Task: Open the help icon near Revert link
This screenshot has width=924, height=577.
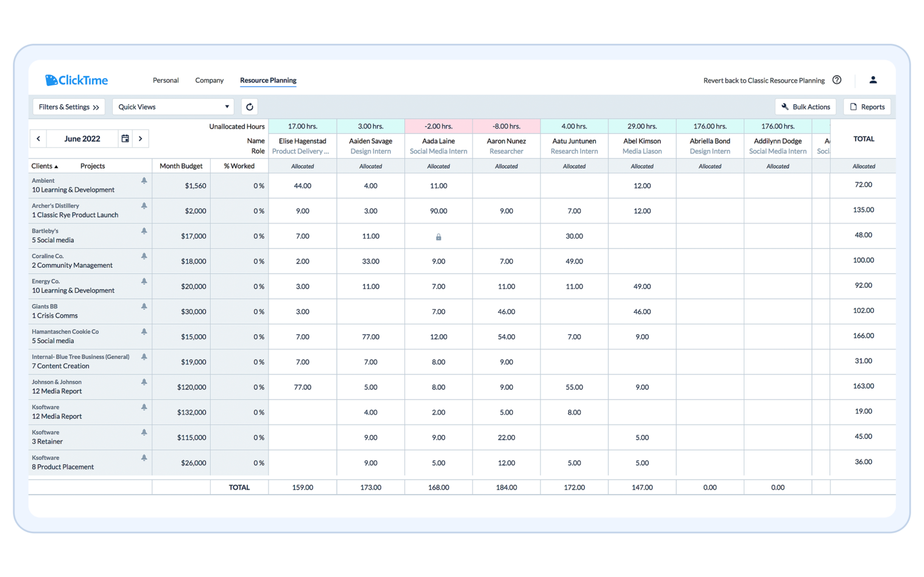Action: click(837, 80)
